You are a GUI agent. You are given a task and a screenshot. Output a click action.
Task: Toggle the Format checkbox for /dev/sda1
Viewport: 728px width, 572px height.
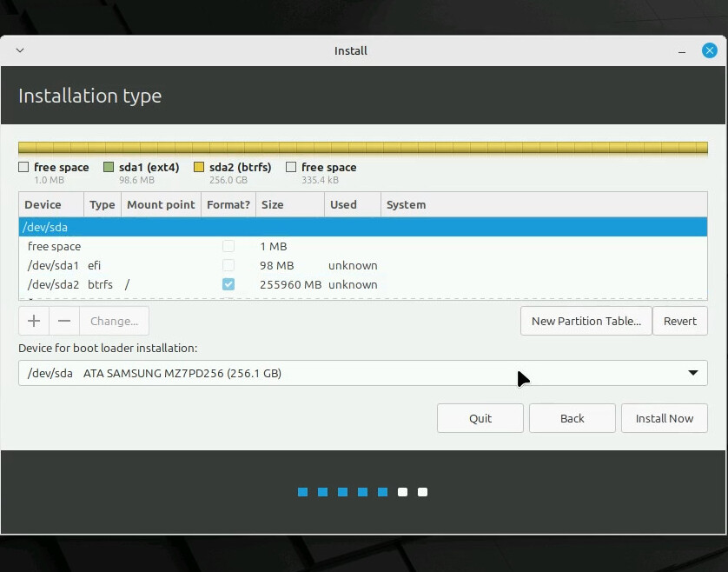(x=228, y=265)
